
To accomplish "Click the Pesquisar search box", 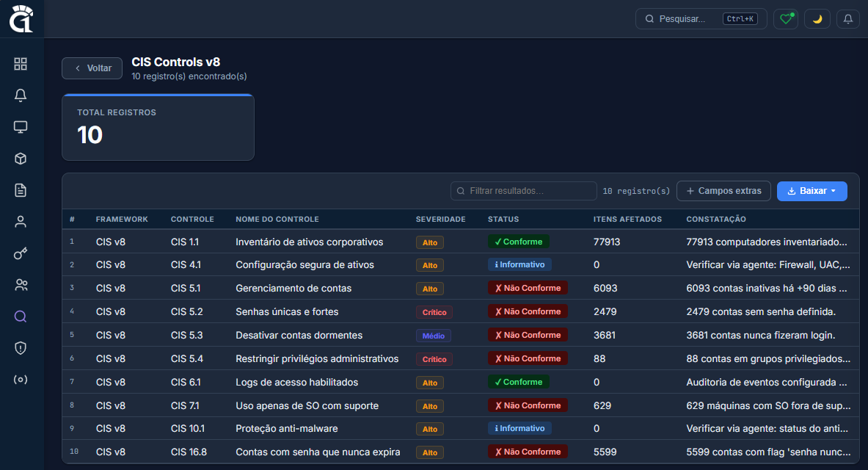I will (x=701, y=19).
